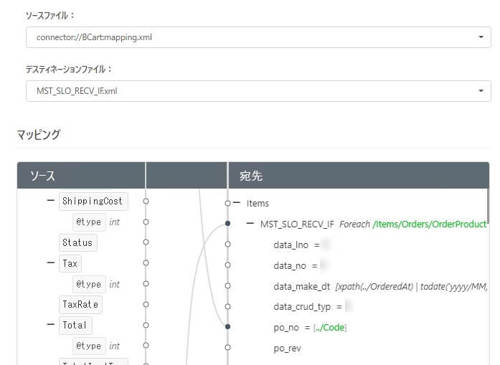Select the TaxRate source element

80,304
